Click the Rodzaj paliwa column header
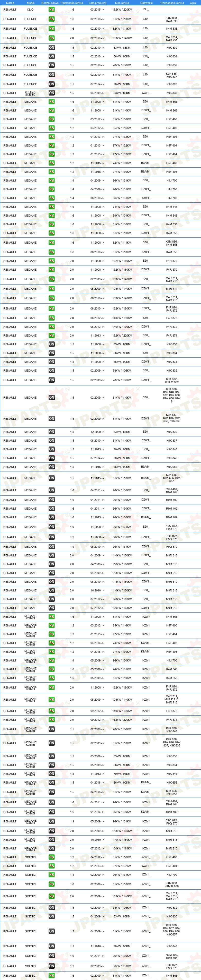 (50, 3)
